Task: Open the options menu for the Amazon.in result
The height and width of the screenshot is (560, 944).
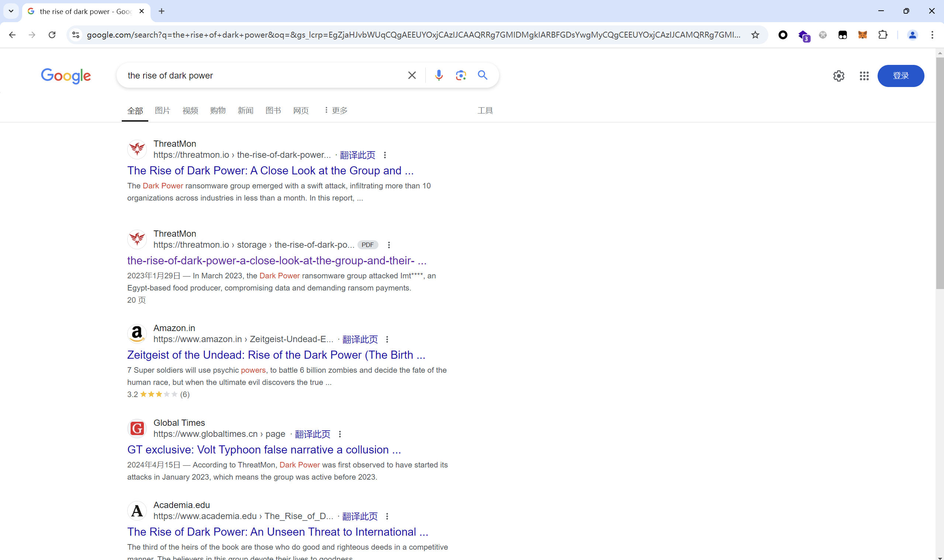Action: (x=387, y=339)
